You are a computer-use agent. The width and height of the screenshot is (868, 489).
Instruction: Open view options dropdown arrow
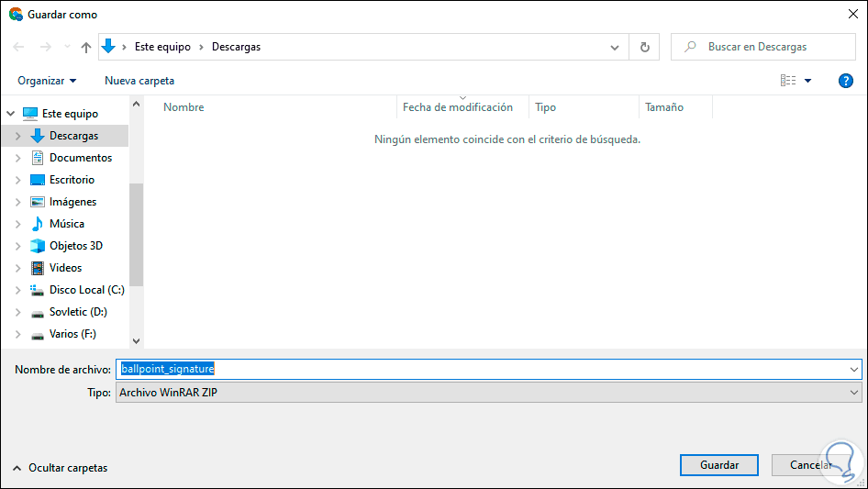[807, 81]
